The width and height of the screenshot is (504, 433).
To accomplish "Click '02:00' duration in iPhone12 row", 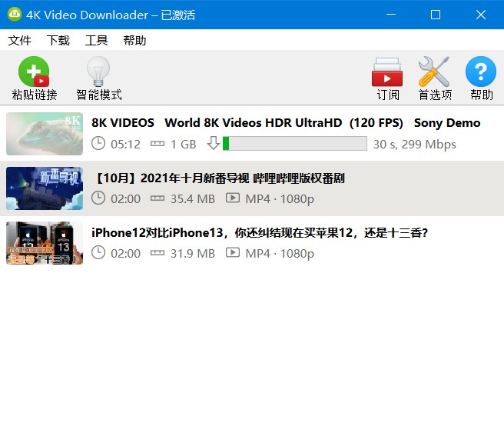I will (126, 254).
